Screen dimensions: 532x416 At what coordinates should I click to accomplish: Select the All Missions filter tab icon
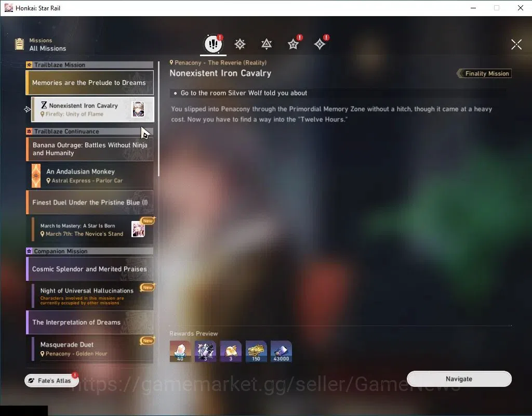pos(213,44)
